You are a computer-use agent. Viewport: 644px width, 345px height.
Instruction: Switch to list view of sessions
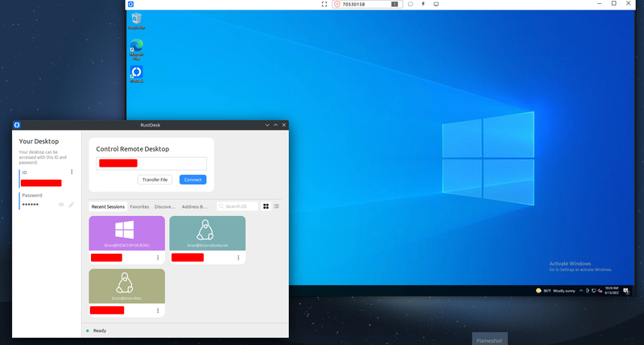click(276, 206)
